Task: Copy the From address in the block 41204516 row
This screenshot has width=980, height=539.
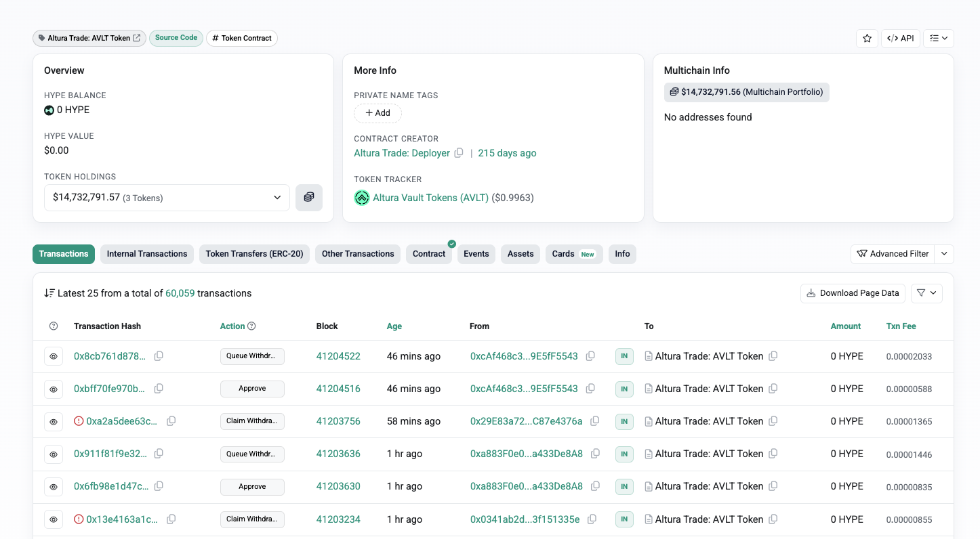Action: click(x=590, y=389)
